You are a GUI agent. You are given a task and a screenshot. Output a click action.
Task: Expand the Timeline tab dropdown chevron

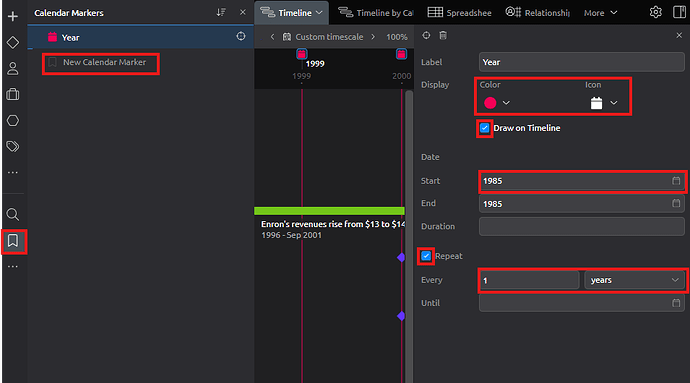(x=320, y=13)
